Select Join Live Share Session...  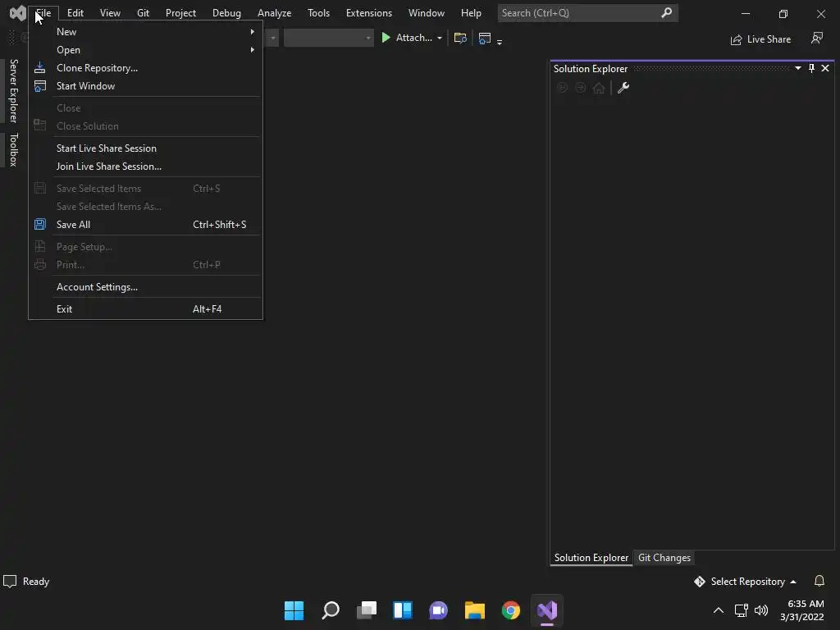145,167
